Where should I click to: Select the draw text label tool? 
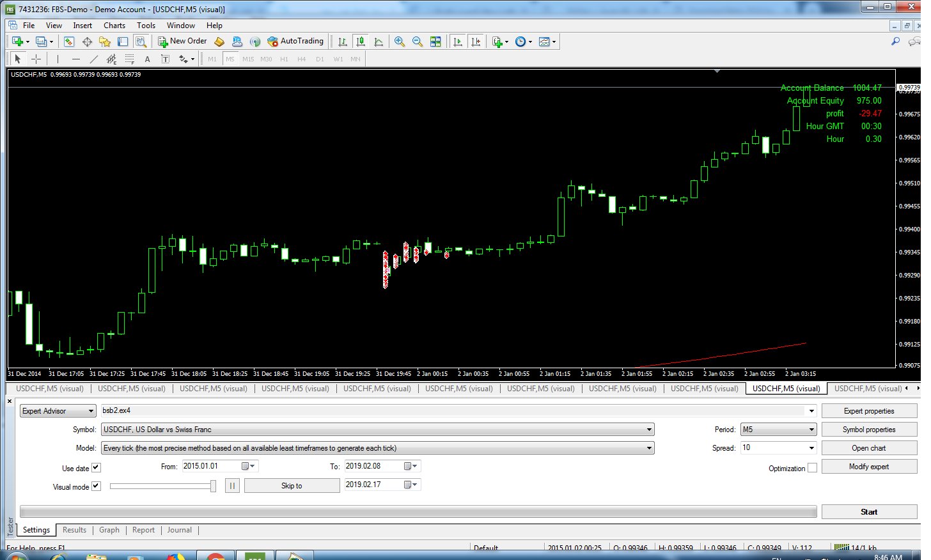click(147, 59)
